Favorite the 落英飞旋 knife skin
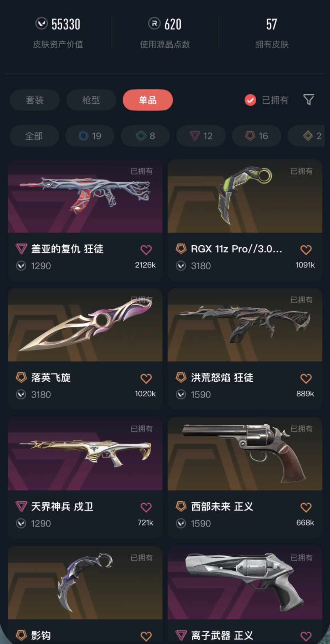The height and width of the screenshot is (644, 330). 146,378
